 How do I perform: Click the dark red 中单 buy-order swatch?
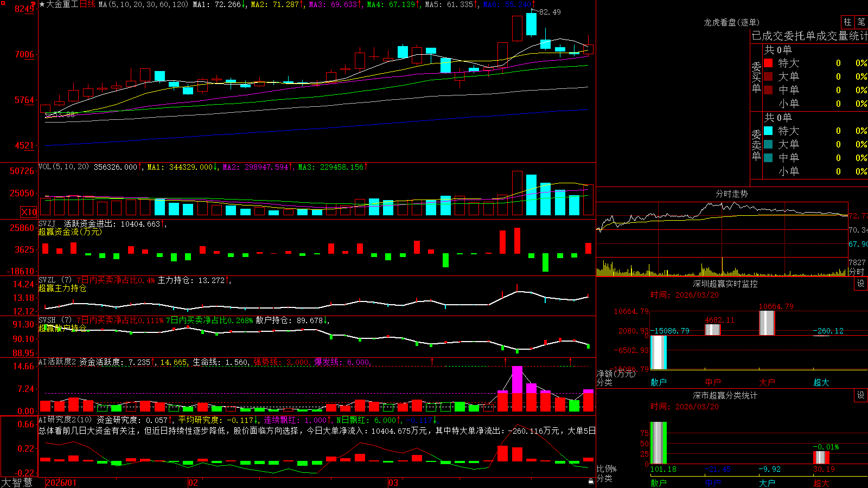point(768,90)
